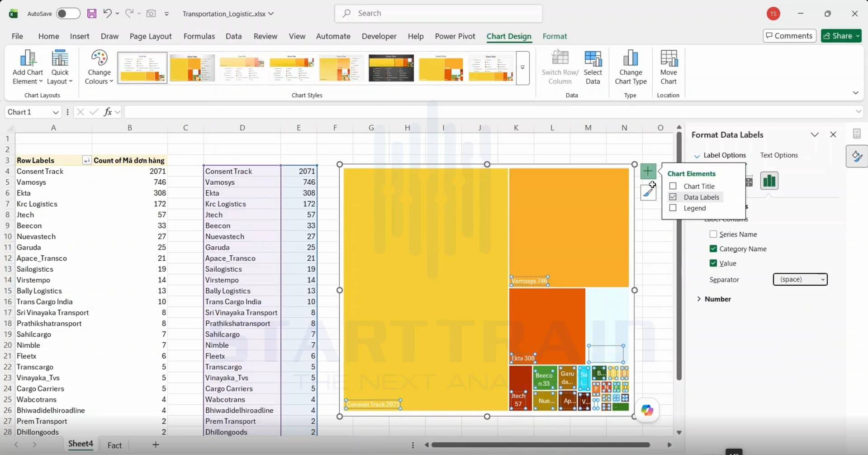
Task: Click the Save icon in title bar
Action: coord(92,14)
